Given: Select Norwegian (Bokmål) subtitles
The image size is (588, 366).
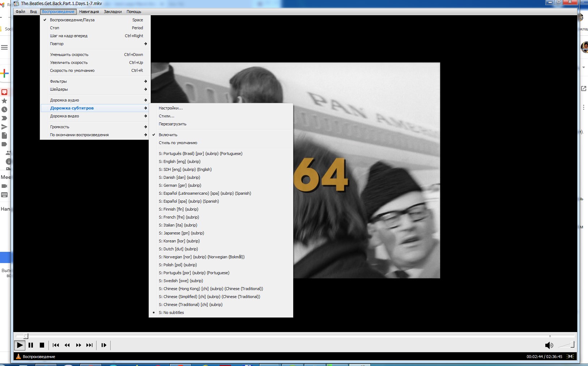Looking at the screenshot, I should (221, 257).
